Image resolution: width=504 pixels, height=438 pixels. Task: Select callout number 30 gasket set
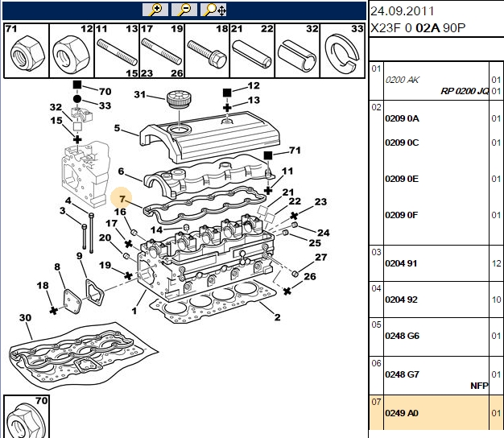click(x=26, y=317)
